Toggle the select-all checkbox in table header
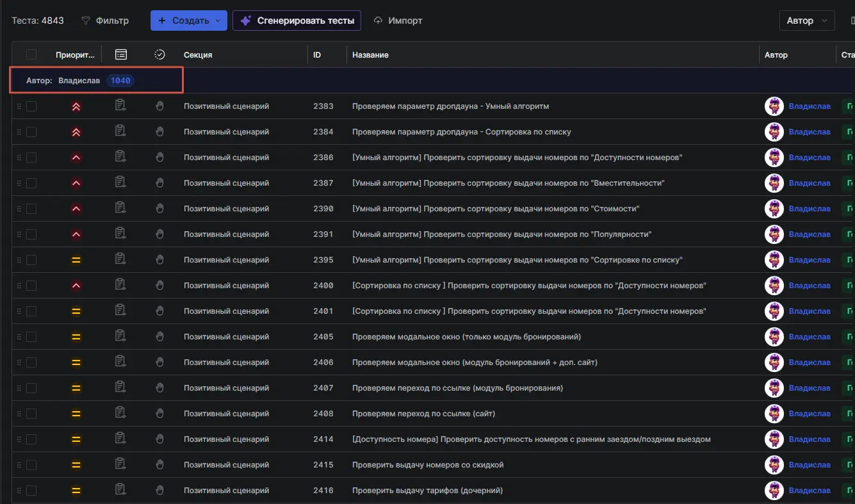Screen dimensions: 855x504 (31, 55)
